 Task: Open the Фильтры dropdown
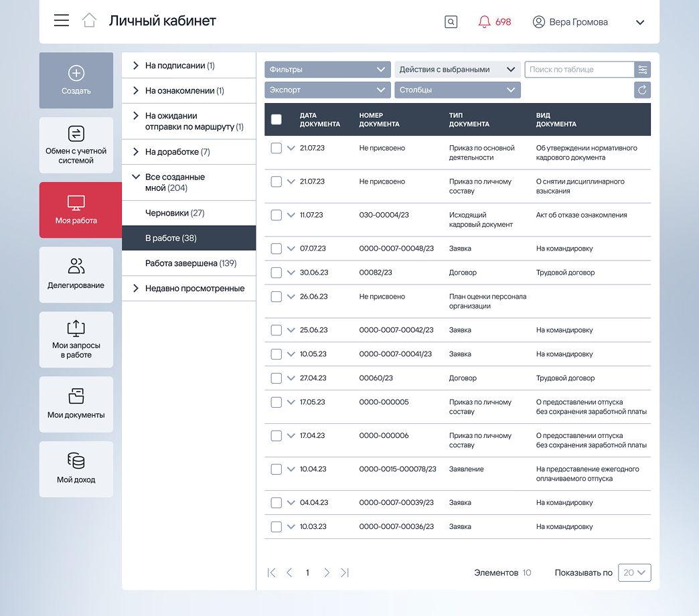coord(327,70)
